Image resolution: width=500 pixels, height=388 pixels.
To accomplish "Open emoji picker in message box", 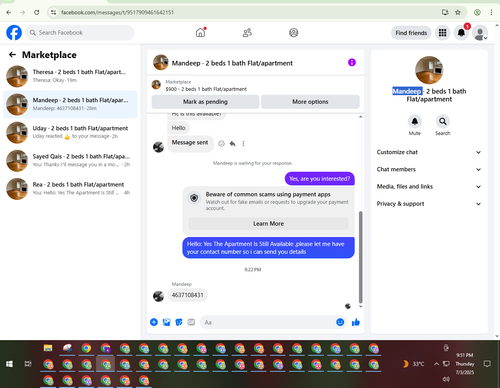I will coord(340,322).
